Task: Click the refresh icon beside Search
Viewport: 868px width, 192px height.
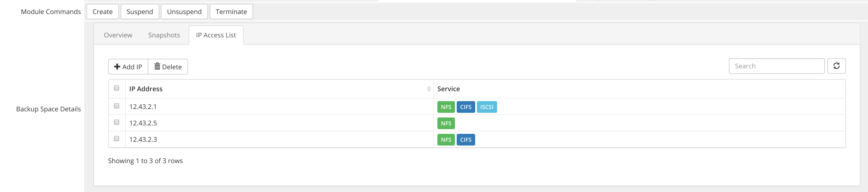Action: point(836,66)
